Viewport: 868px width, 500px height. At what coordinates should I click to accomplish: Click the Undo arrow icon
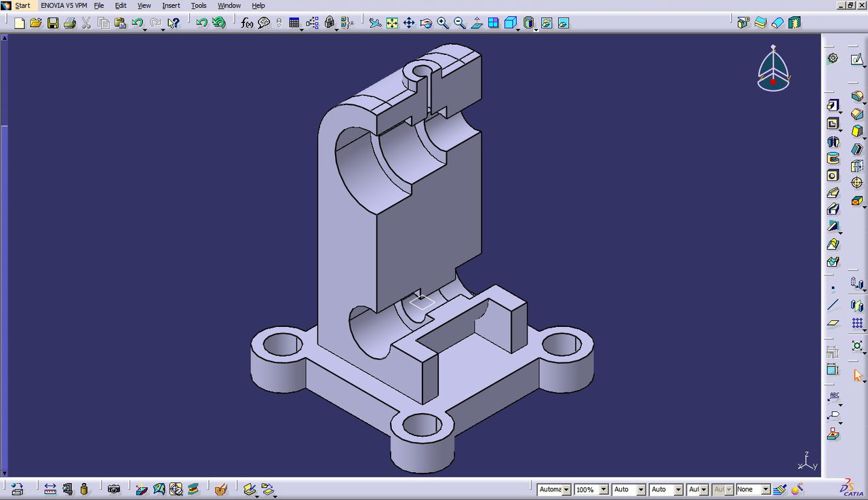tap(137, 23)
